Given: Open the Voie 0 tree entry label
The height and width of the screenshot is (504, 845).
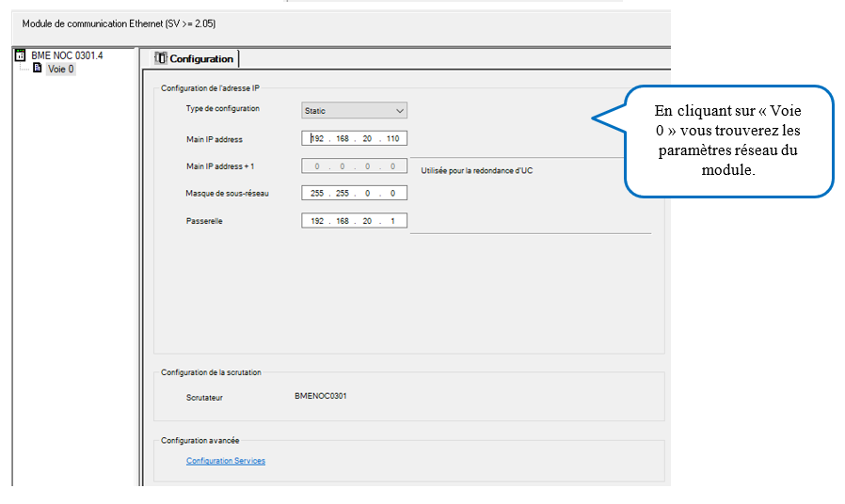Looking at the screenshot, I should tap(60, 70).
